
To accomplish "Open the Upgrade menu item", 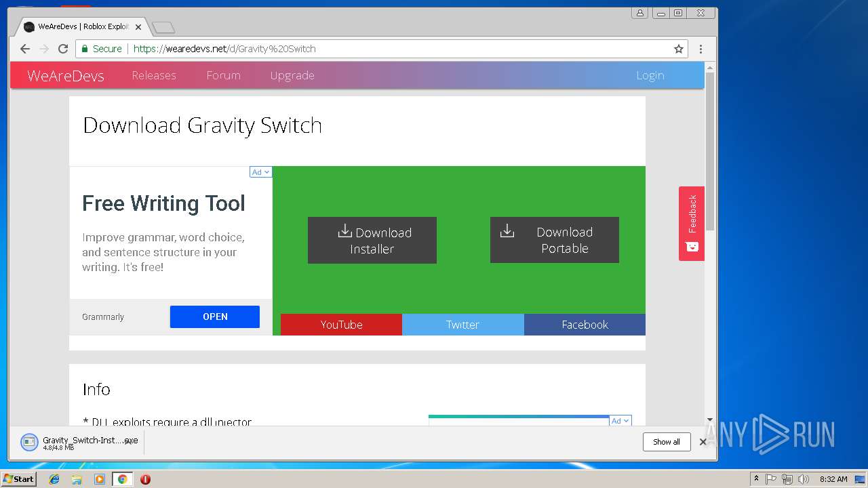I will click(x=292, y=75).
